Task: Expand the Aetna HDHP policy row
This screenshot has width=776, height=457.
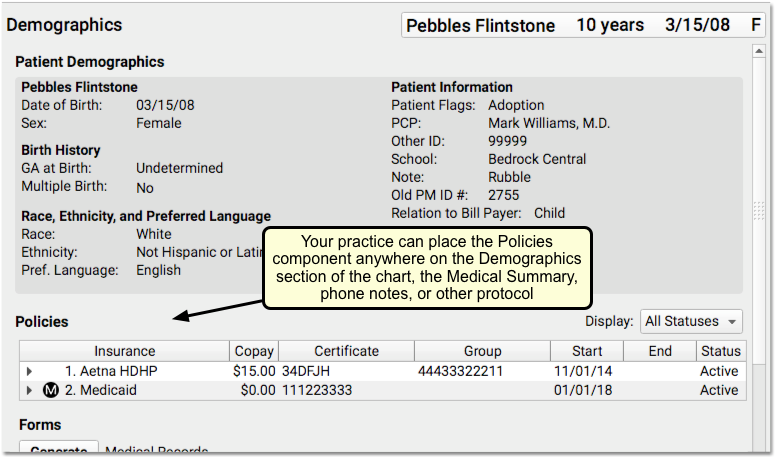Action: (x=29, y=371)
